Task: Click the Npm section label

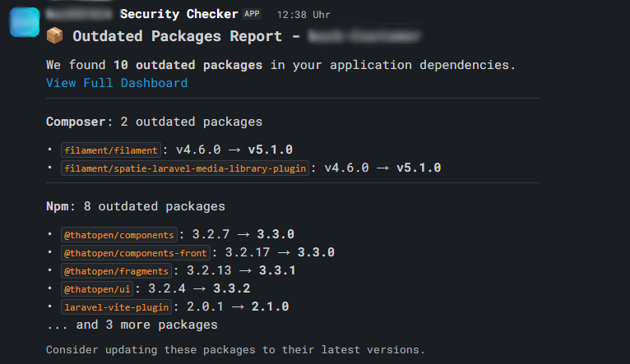Action: coord(59,206)
